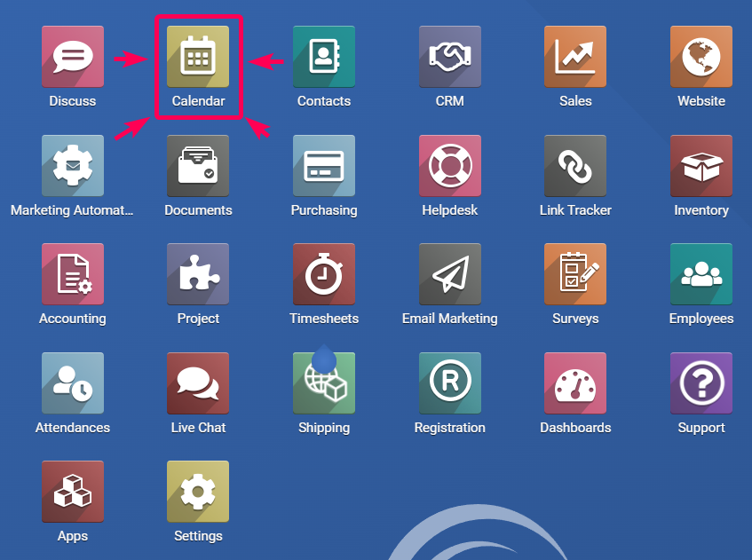
Task: Click the "Helpdesk" label text
Action: 450,210
